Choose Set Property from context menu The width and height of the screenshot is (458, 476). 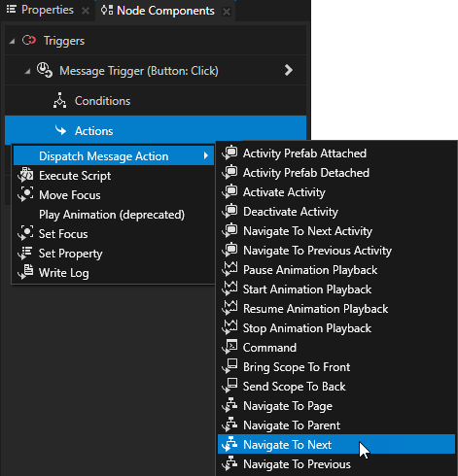[x=114, y=254]
